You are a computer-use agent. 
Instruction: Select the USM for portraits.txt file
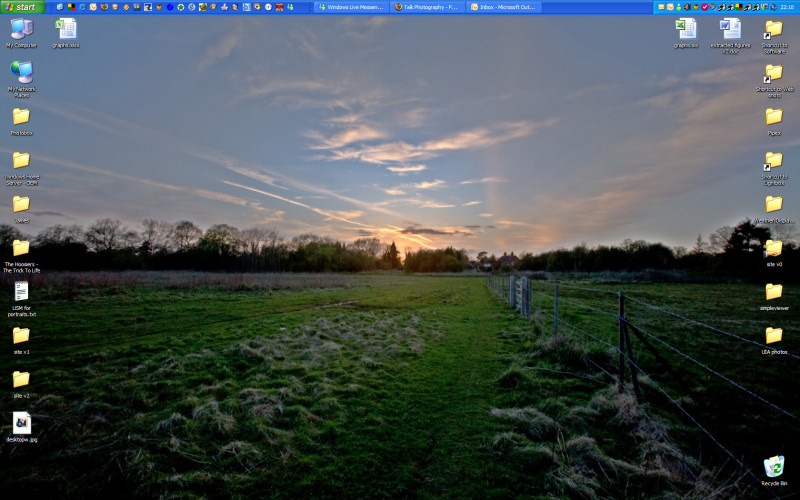(x=21, y=292)
